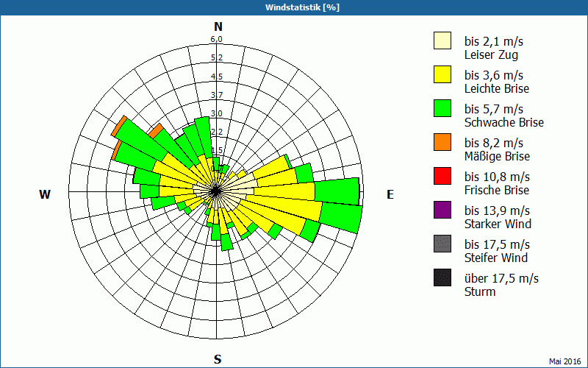Select the purple 'Starker Wind' legend swatch
Image resolution: width=588 pixels, height=368 pixels.
point(442,210)
